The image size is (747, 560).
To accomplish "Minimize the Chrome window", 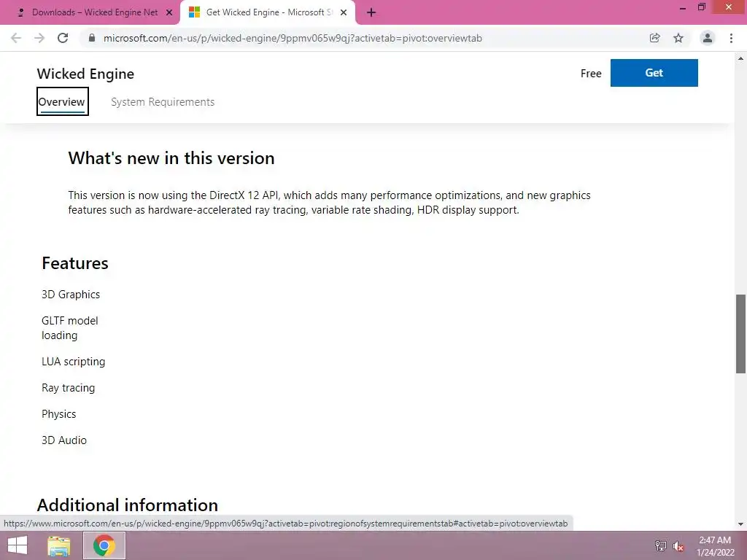I will 683,7.
